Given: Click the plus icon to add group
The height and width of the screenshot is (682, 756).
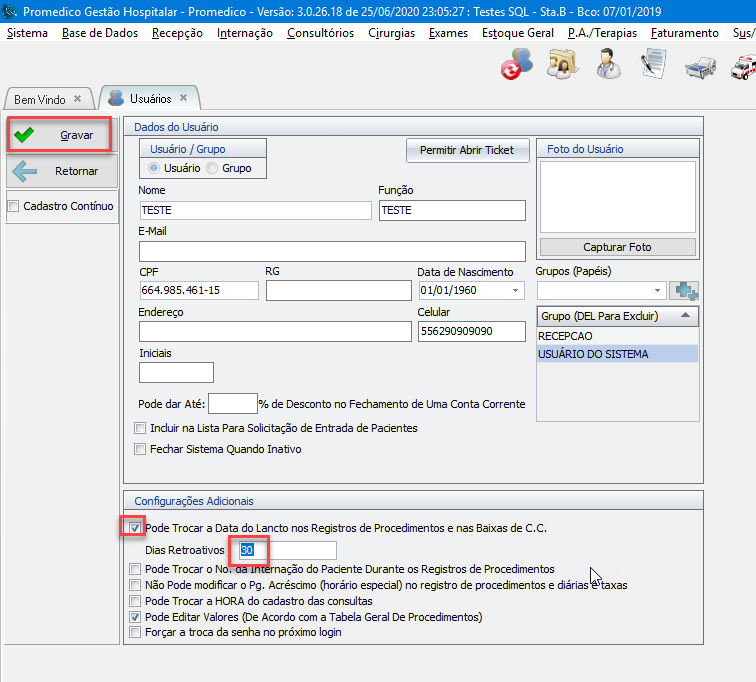Looking at the screenshot, I should (x=684, y=291).
